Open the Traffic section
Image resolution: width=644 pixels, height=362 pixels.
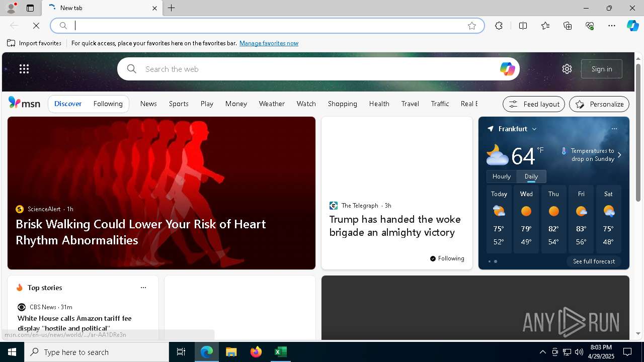click(x=440, y=104)
